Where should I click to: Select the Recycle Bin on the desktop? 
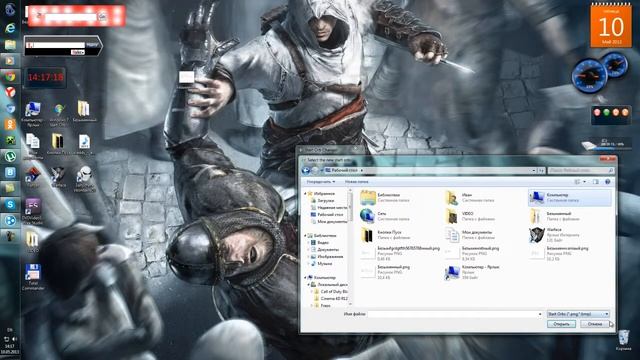coord(623,340)
